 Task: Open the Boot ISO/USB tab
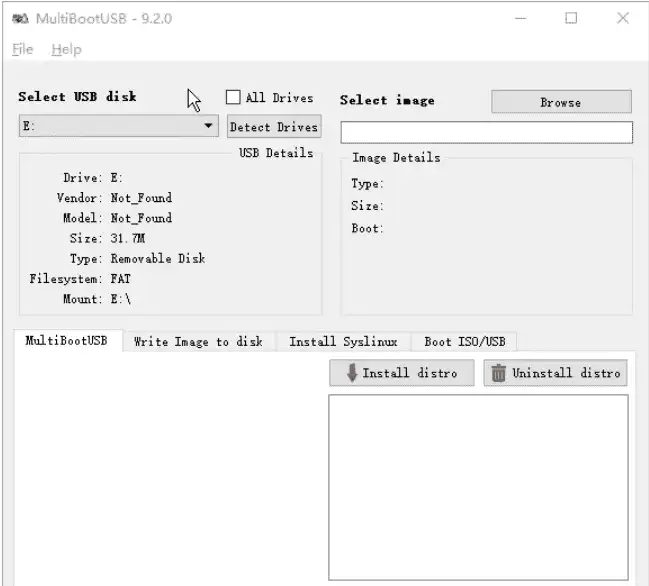coord(464,341)
